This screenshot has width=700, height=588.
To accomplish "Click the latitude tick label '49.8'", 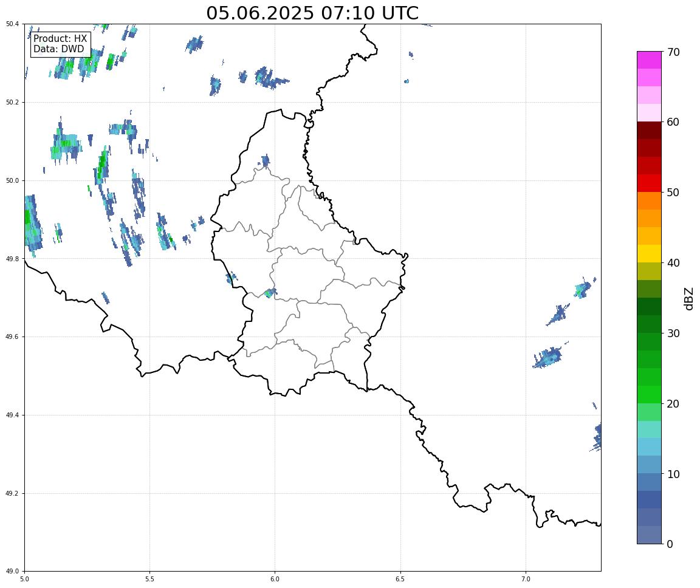I will [x=13, y=259].
